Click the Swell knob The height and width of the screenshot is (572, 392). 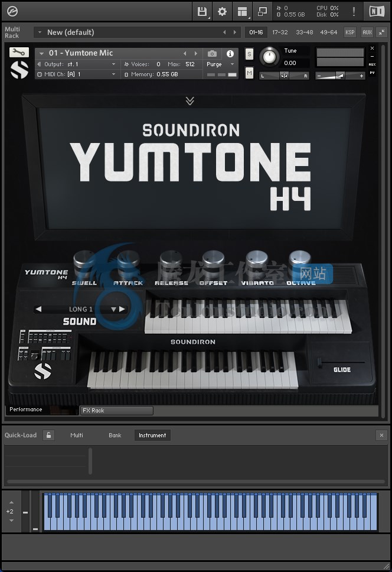[84, 262]
